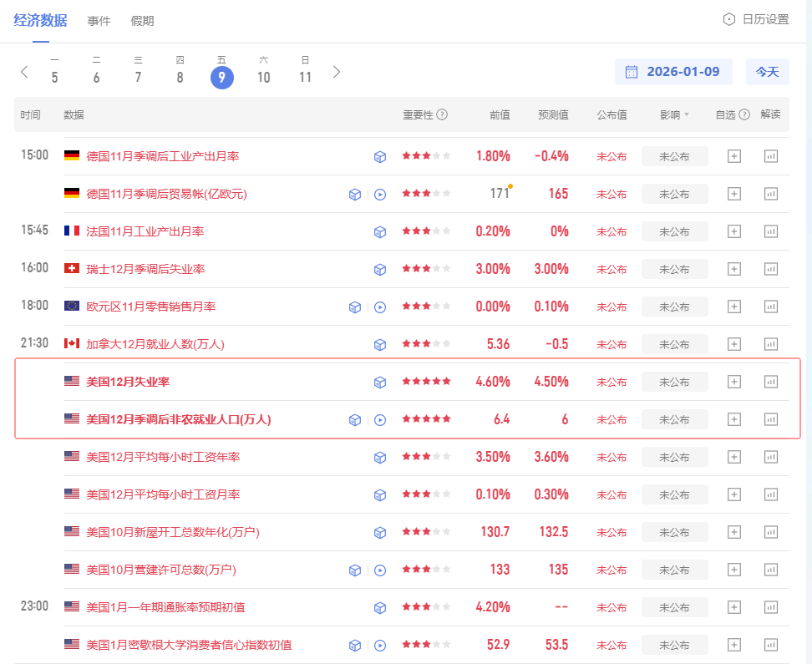This screenshot has height=664, width=812.
Task: Open chart icon for 美国12月季调后非农就业人口
Action: (770, 419)
